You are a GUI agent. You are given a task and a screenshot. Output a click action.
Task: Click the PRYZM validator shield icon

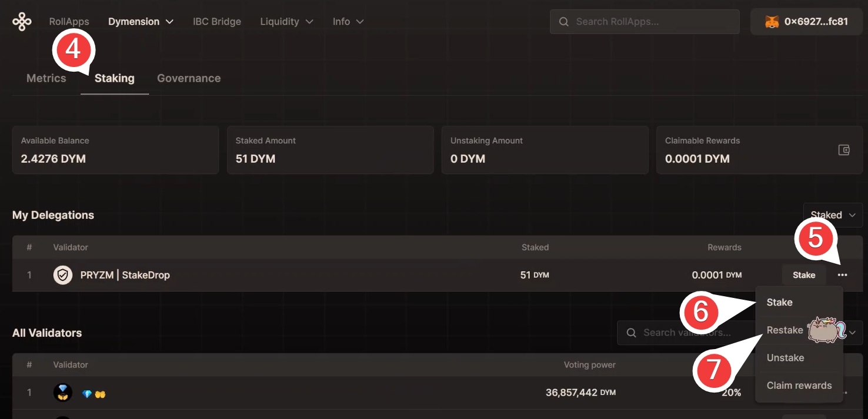pos(63,275)
